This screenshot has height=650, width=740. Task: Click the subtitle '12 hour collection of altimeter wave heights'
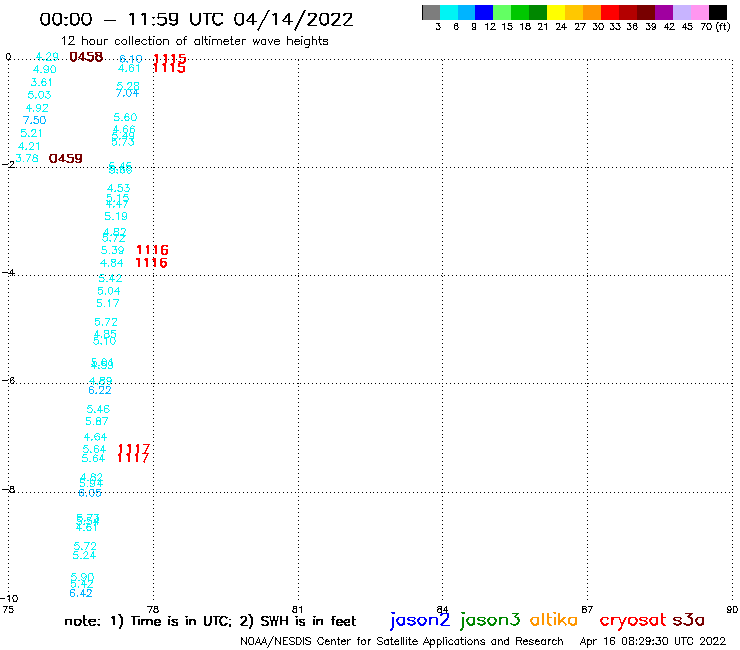pos(194,41)
